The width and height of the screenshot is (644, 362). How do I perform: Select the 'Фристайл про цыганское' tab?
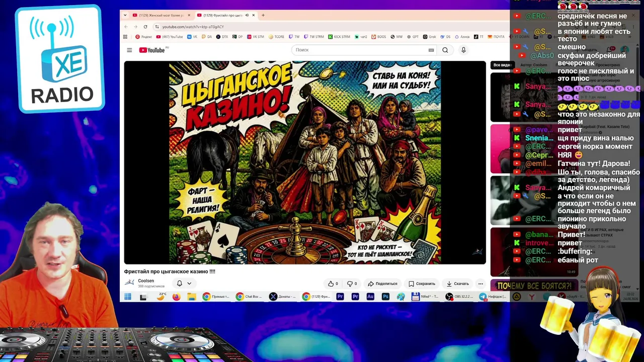click(226, 15)
